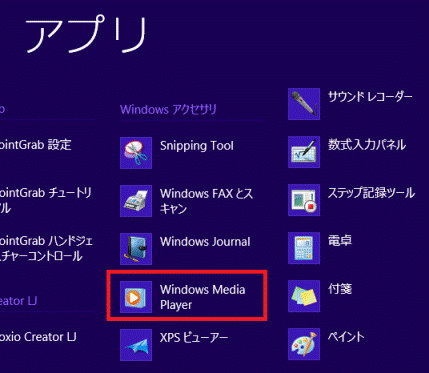
Task: Open the Windows Journal notebook icon
Action: pos(136,249)
